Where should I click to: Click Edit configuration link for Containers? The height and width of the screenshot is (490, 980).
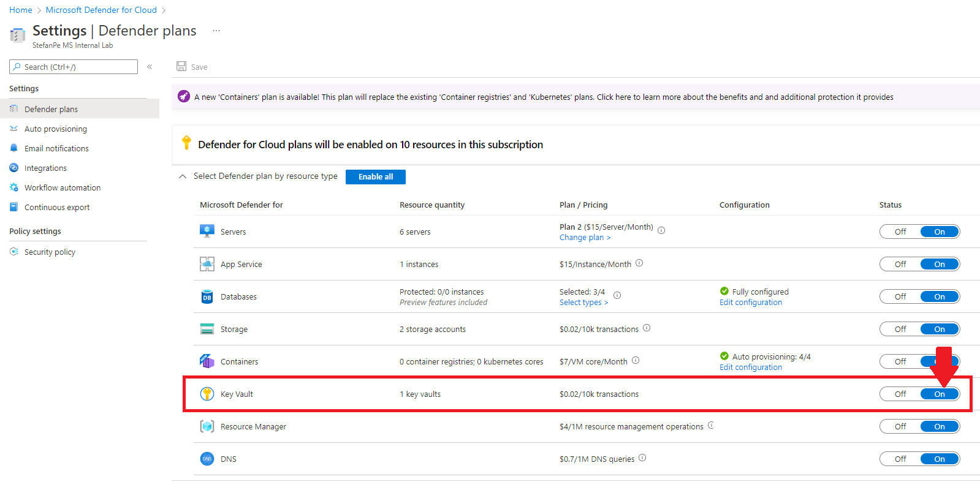coord(751,367)
